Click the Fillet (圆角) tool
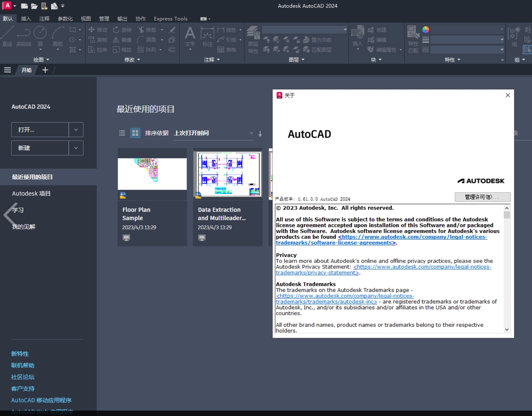This screenshot has height=416, width=532. point(147,40)
